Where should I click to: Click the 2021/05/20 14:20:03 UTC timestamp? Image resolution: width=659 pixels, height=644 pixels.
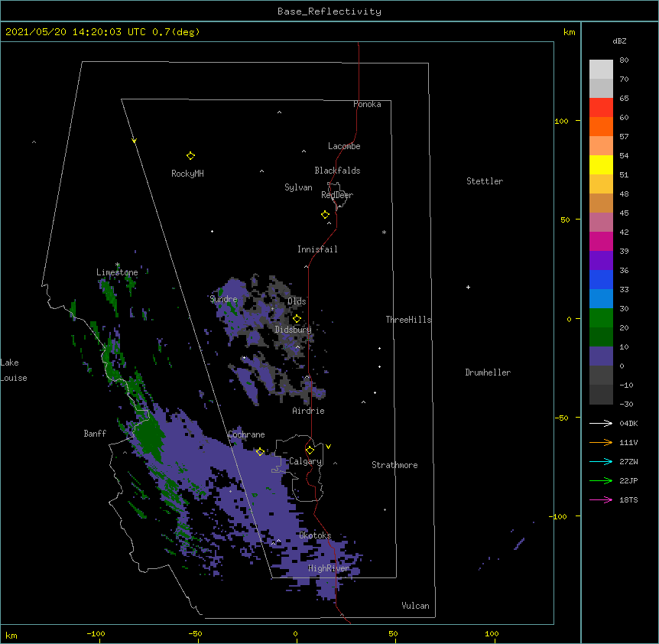coord(76,32)
